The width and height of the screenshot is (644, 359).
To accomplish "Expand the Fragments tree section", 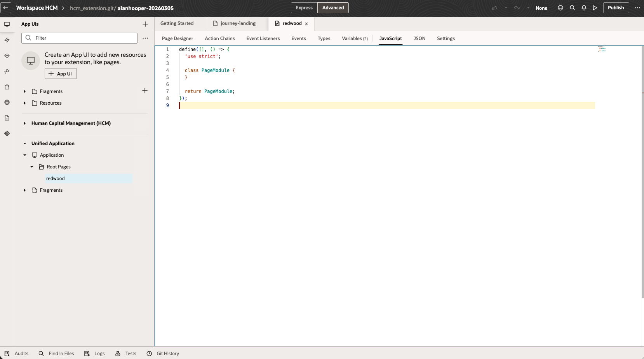I will pos(24,91).
